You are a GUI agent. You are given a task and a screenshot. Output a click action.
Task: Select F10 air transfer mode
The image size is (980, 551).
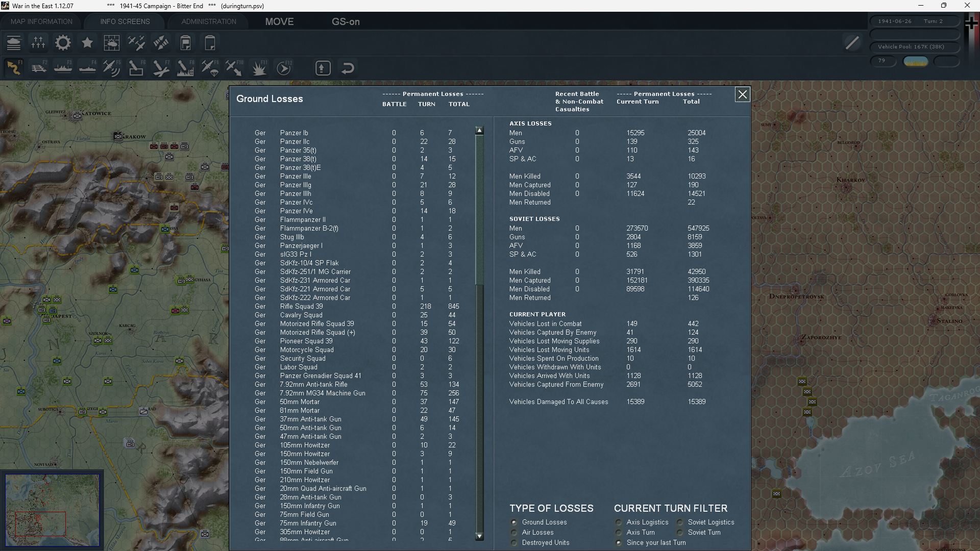point(234,68)
